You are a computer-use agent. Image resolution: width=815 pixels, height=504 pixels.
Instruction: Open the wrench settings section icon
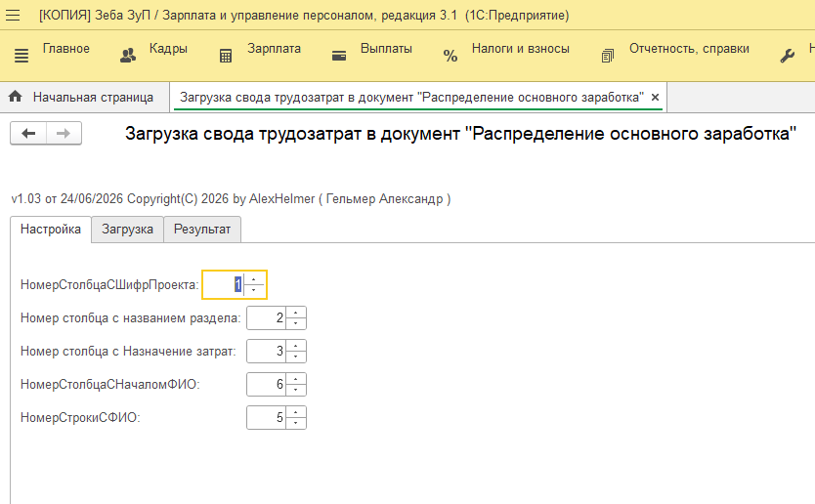(788, 56)
